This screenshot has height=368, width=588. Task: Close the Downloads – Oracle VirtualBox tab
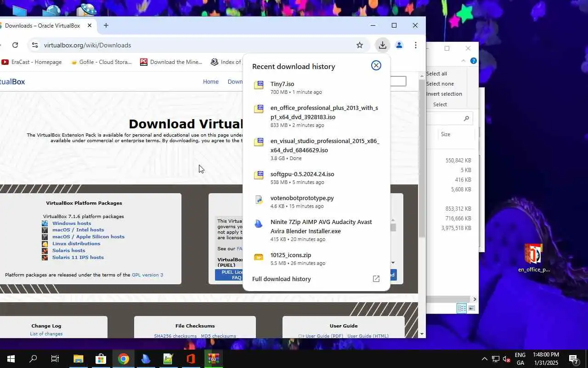click(90, 26)
